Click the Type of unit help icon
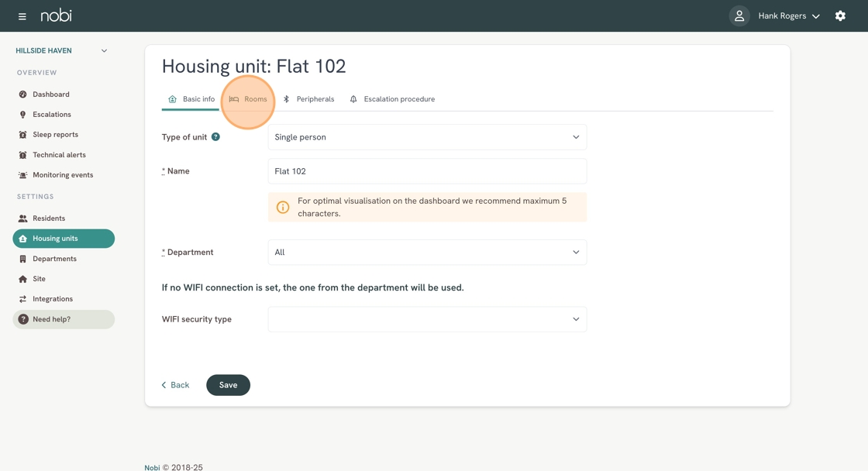 click(215, 137)
